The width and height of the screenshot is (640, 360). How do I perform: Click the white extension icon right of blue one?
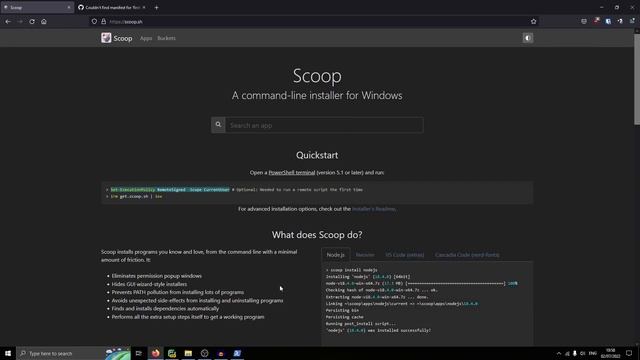click(620, 21)
